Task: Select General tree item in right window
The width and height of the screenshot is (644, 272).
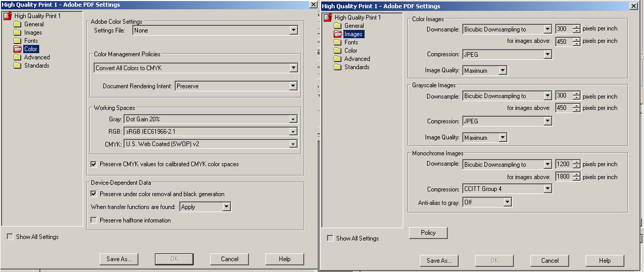Action: [x=354, y=26]
